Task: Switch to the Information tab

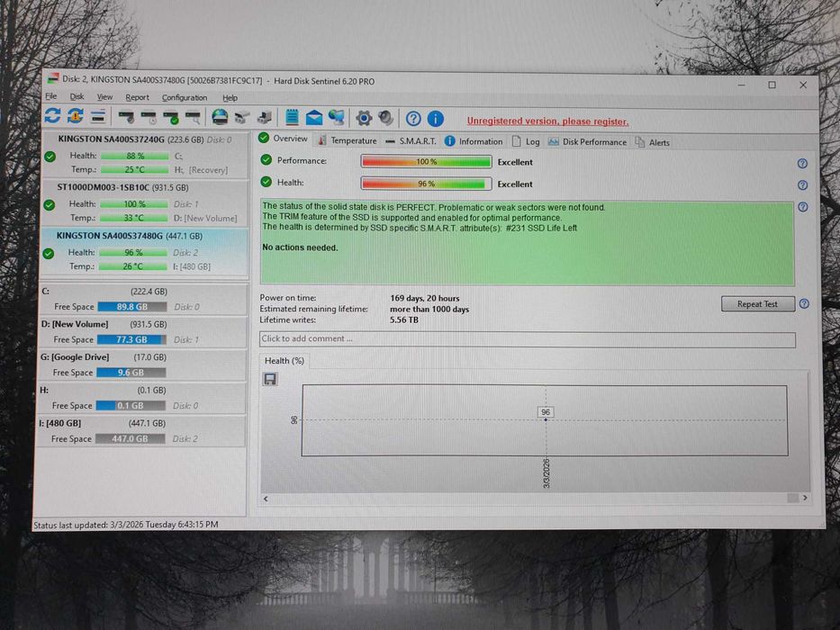Action: pos(474,141)
